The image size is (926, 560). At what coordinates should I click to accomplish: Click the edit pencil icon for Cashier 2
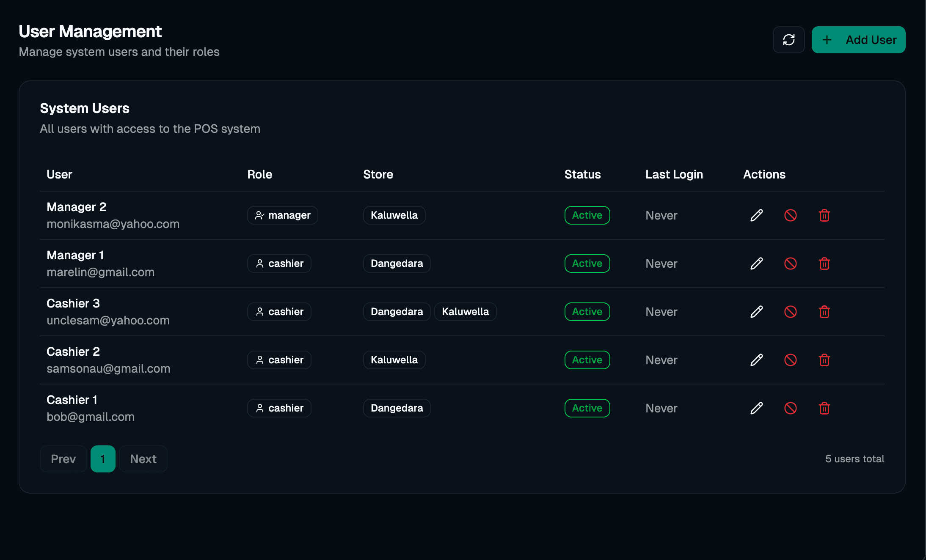(757, 360)
